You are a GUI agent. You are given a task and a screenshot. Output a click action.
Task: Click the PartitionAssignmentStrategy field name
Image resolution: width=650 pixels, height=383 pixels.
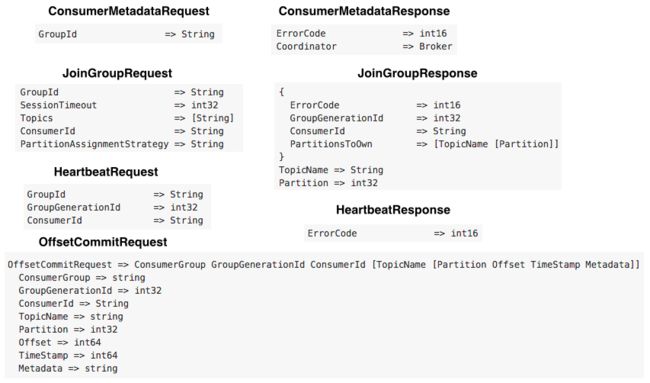(x=95, y=144)
